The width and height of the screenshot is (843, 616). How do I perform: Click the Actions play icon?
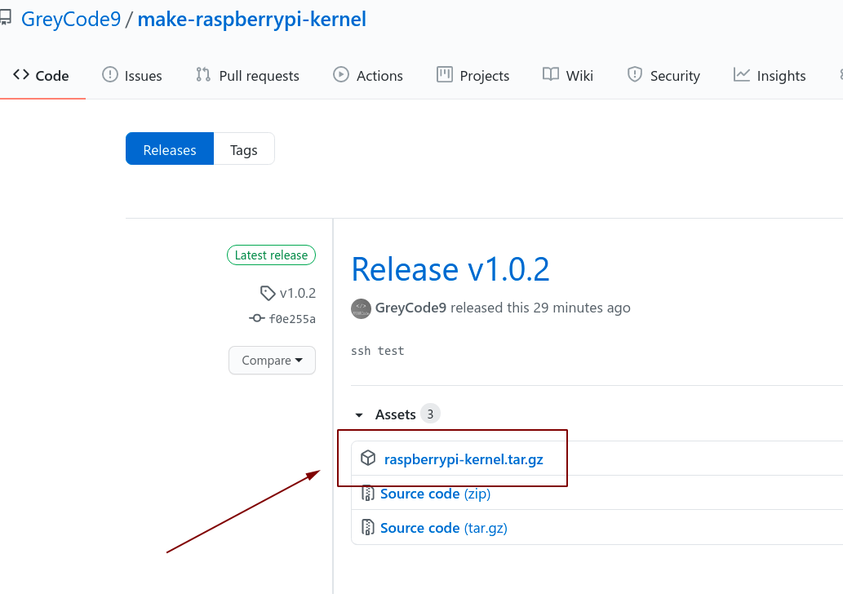point(341,74)
